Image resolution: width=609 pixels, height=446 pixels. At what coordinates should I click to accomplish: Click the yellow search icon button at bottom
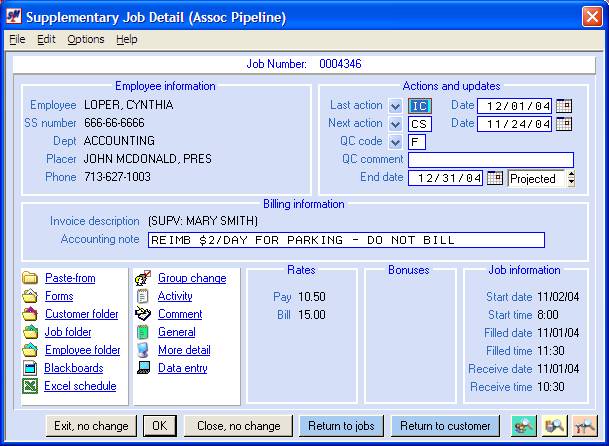[555, 426]
